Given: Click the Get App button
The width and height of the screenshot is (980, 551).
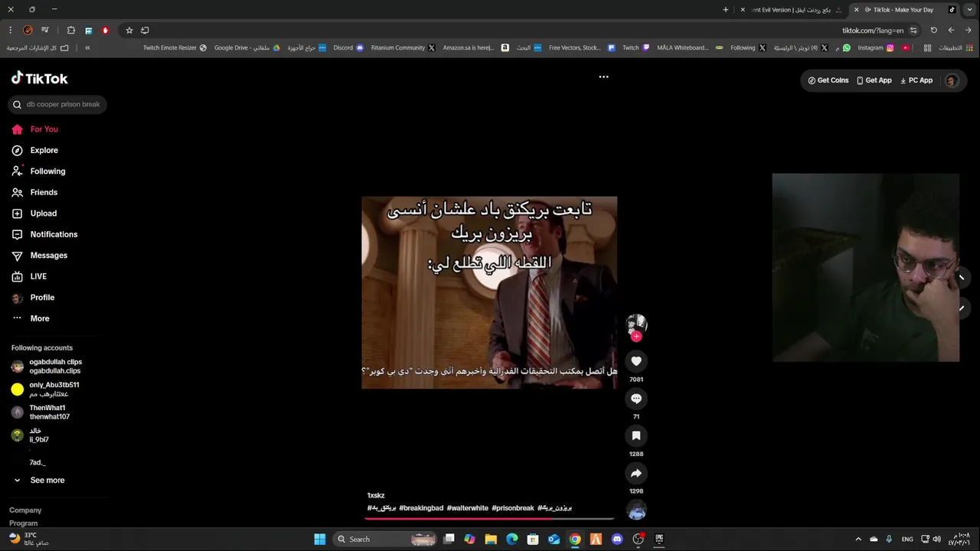Looking at the screenshot, I should (x=874, y=80).
